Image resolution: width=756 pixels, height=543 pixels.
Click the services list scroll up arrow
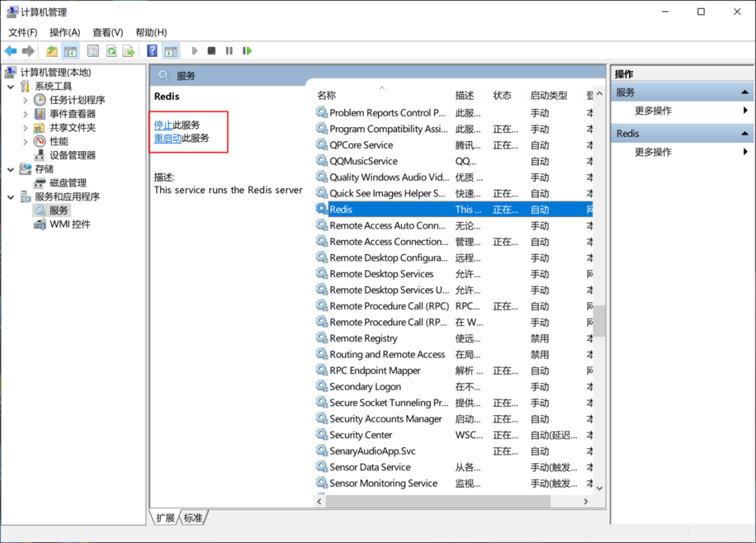599,94
